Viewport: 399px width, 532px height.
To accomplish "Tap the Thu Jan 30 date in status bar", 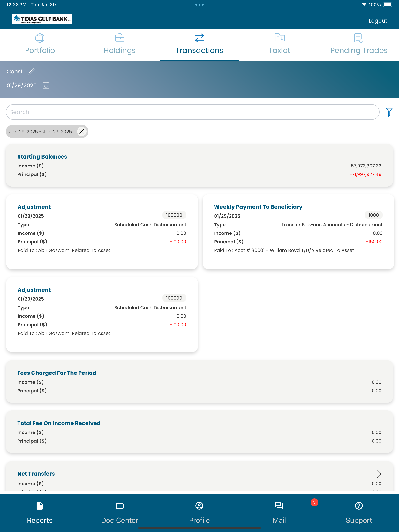I will click(x=43, y=4).
